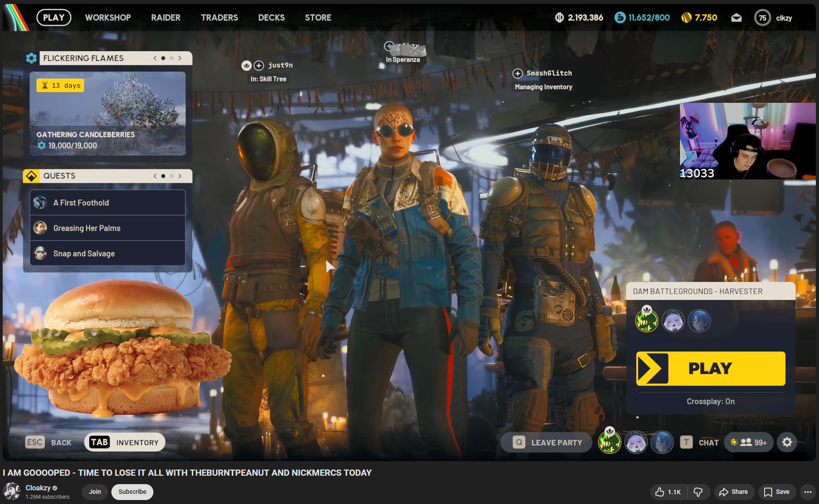Click the plus icon beside SmashGlitch
Viewport: 819px width, 504px height.
[518, 73]
